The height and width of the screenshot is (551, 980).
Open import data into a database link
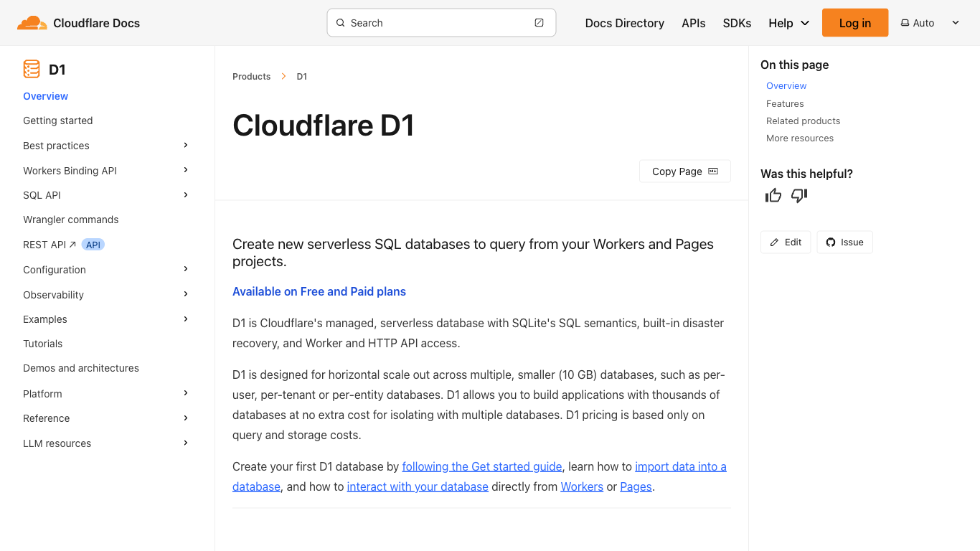680,466
